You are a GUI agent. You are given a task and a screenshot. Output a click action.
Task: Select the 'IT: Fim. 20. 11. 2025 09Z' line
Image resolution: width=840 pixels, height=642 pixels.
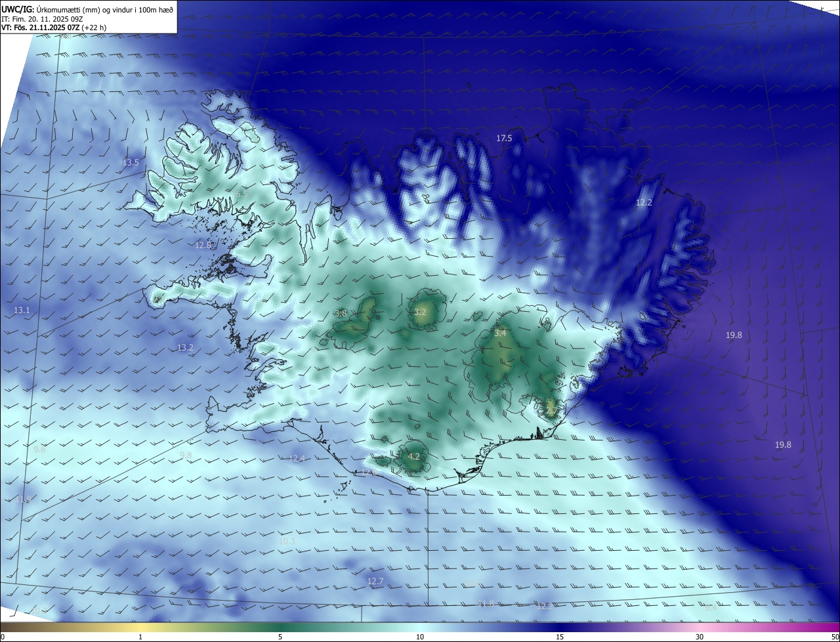[x=42, y=18]
